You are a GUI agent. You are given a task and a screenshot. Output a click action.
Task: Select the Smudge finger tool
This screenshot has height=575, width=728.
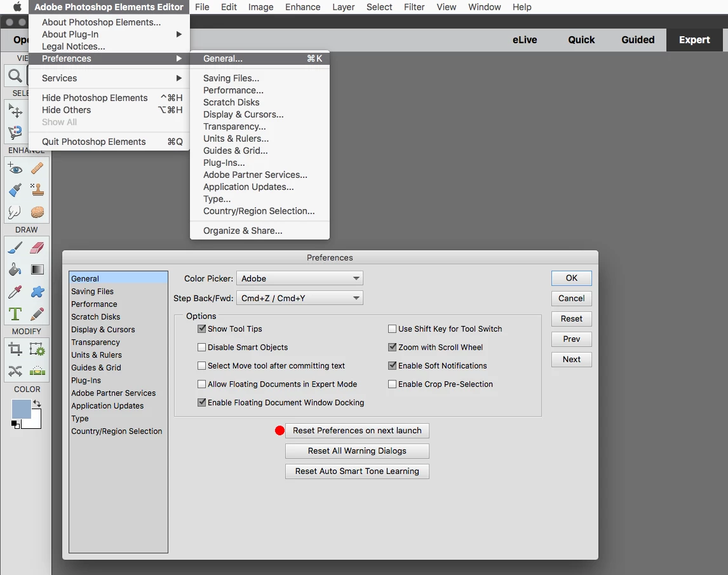tap(15, 212)
